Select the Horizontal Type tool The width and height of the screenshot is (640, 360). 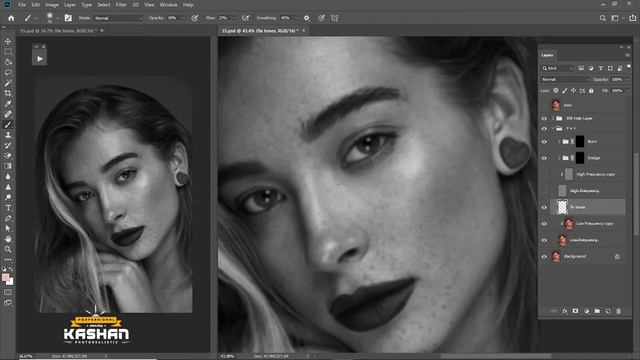click(x=8, y=208)
